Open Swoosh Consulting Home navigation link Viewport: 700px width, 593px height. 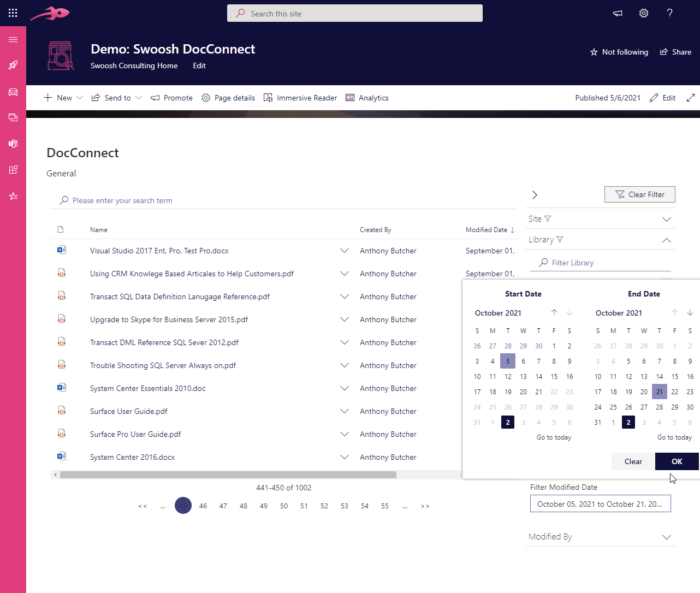click(134, 66)
